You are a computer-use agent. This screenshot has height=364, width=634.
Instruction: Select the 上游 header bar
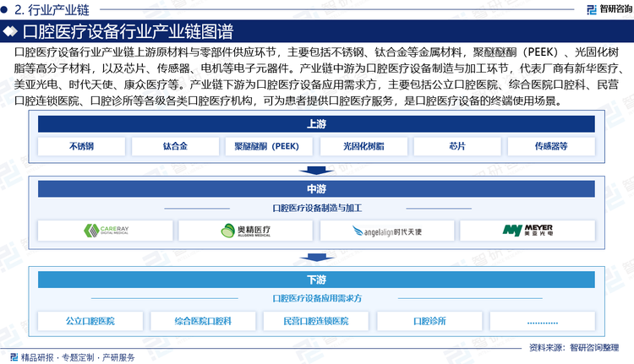[x=316, y=124]
